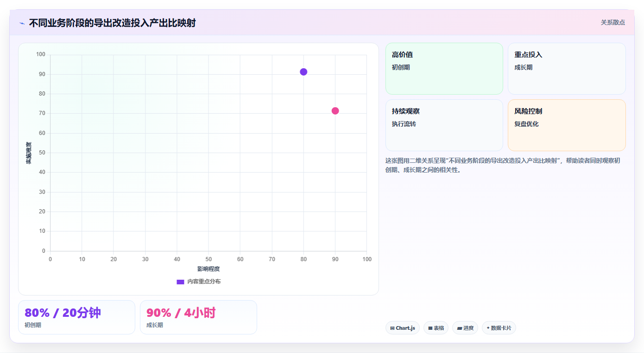Click the lightning icon beside the title
644x353 pixels.
pos(22,23)
